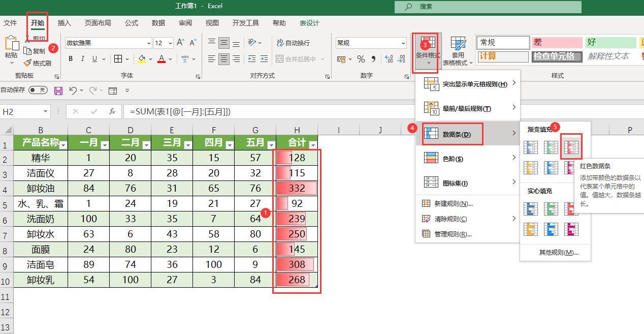Click 其他规则(M)... link
644x334 pixels.
pyautogui.click(x=558, y=252)
